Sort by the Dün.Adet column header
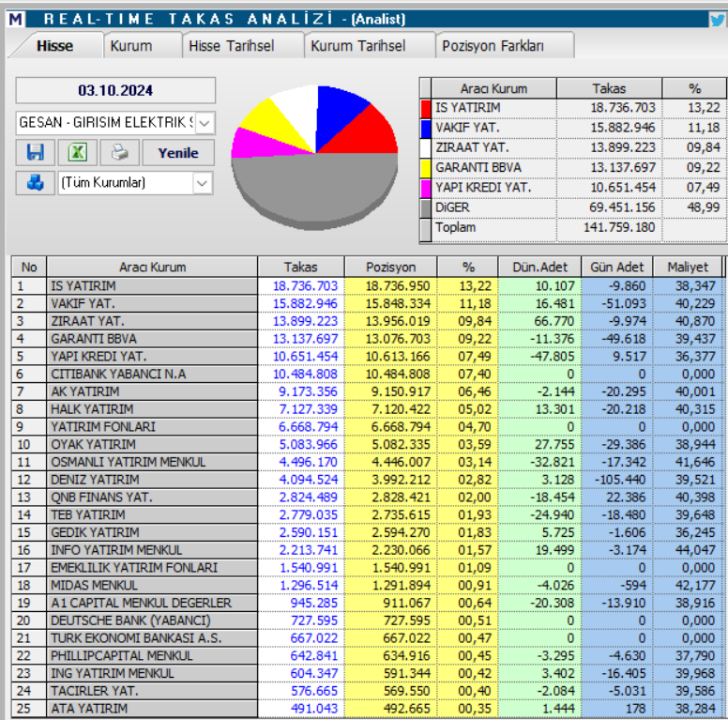Image resolution: width=728 pixels, height=720 pixels. (539, 268)
